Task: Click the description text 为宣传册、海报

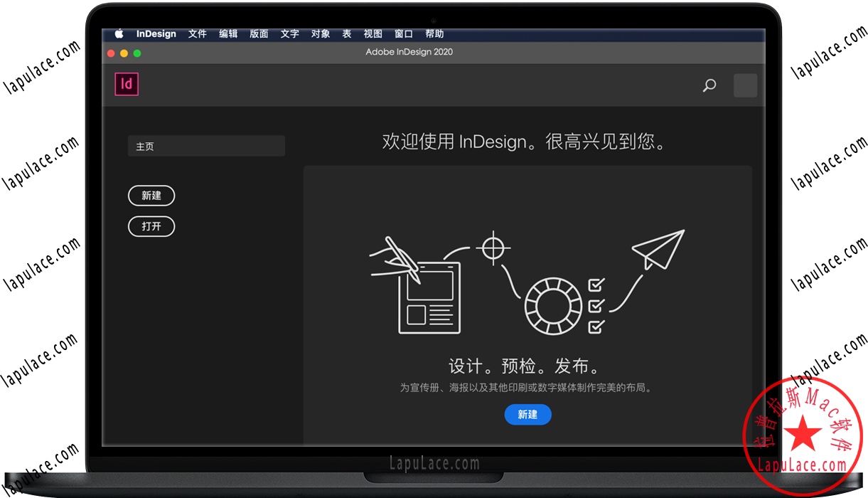Action: (x=527, y=388)
